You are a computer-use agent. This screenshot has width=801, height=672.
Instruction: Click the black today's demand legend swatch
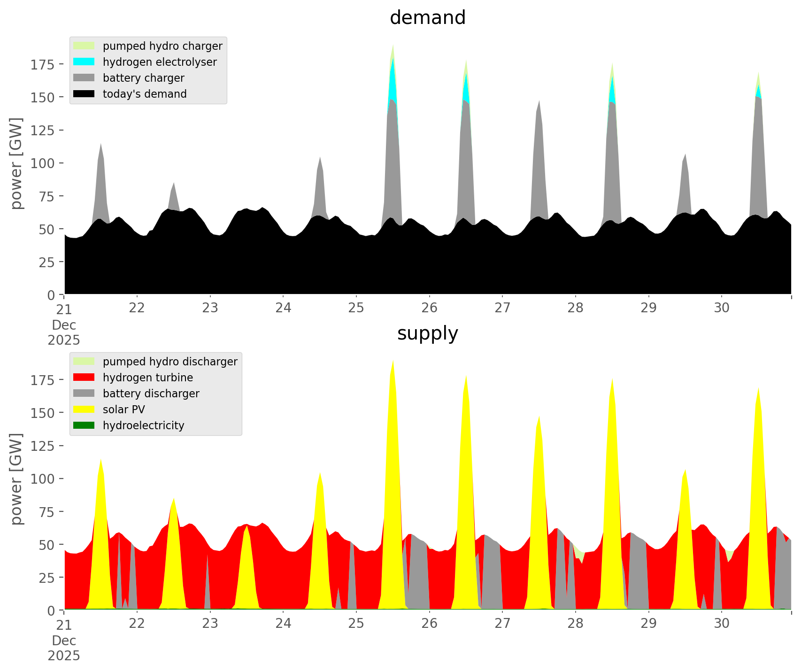pyautogui.click(x=84, y=94)
